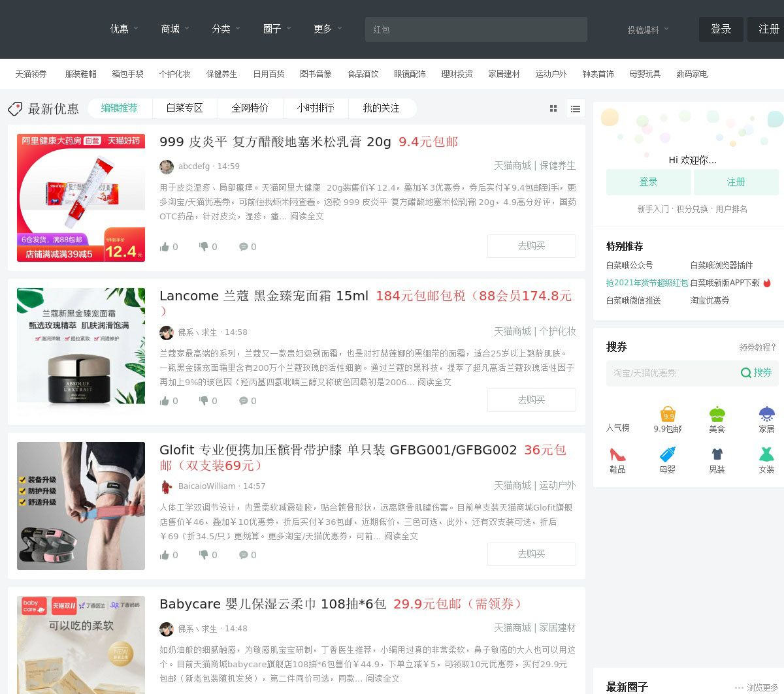This screenshot has height=694, width=784.
Task: Click 去购买 button for Lancome cream
Action: [531, 400]
